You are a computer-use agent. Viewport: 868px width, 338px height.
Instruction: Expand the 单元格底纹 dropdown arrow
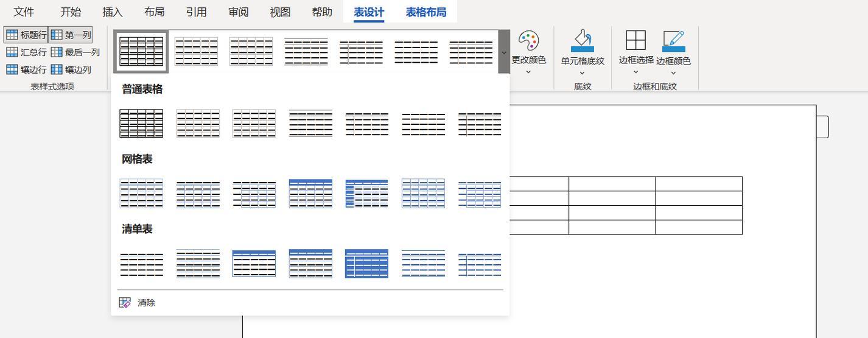583,73
